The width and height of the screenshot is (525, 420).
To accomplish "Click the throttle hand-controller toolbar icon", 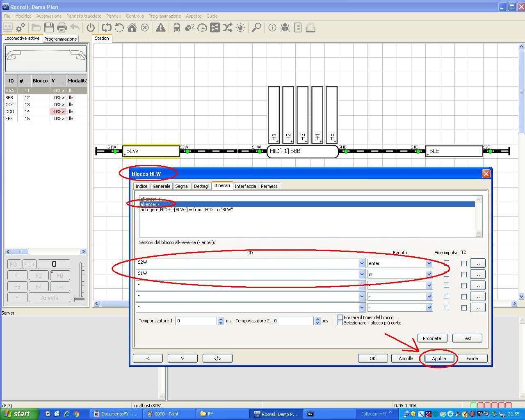I will point(189,27).
